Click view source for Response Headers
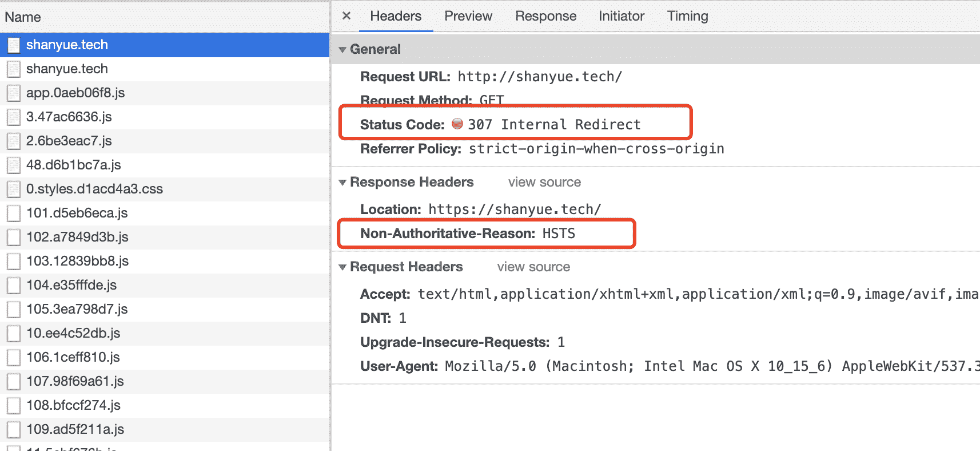Image resolution: width=980 pixels, height=451 pixels. (x=544, y=182)
